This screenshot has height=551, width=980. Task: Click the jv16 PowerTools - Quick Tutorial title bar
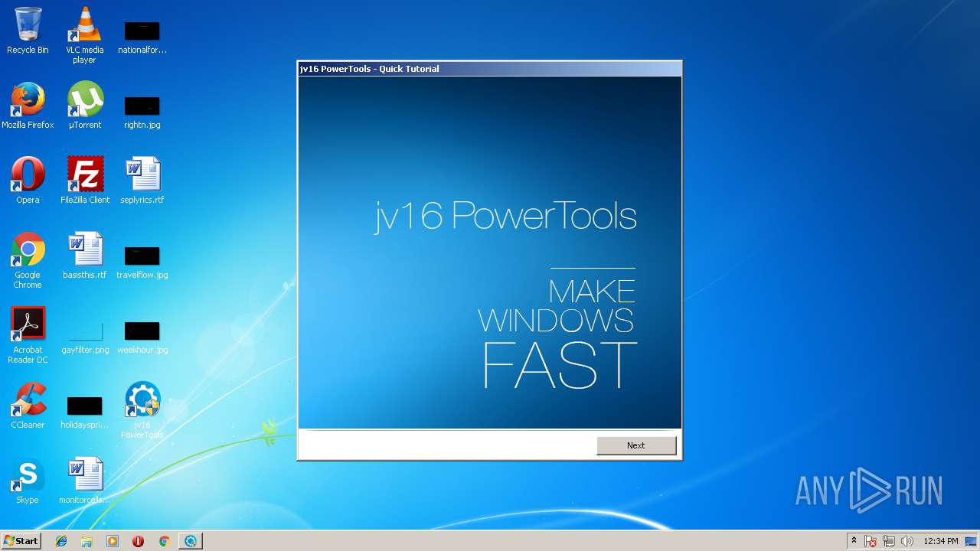489,69
